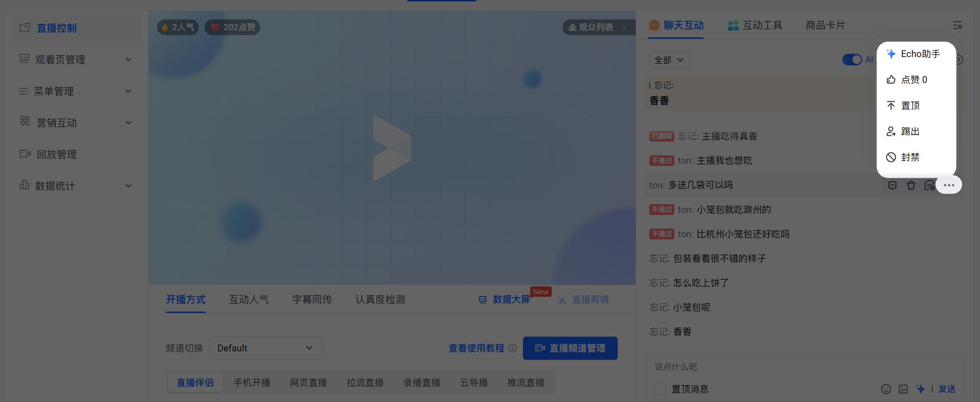Click the 直播频道管理 button
The height and width of the screenshot is (402, 980).
click(x=570, y=348)
